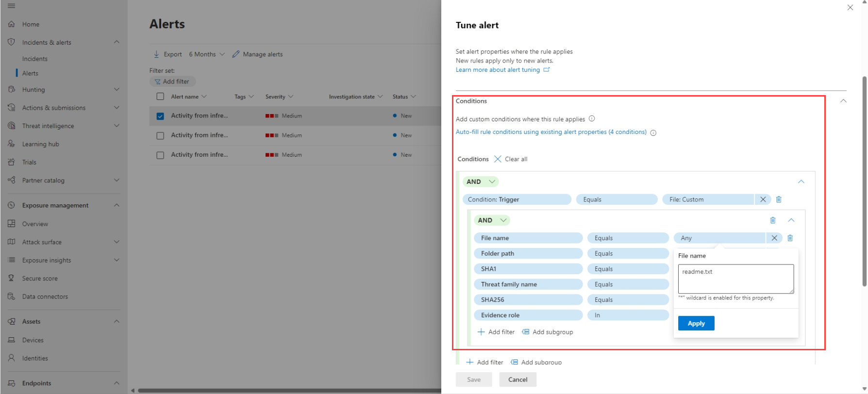Check the second alert row checkbox
This screenshot has width=868, height=394.
(x=160, y=136)
